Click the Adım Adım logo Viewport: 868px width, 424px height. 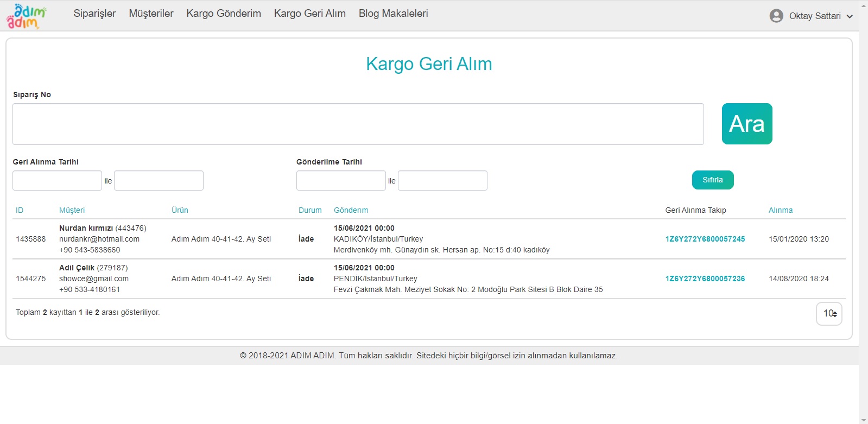point(26,16)
